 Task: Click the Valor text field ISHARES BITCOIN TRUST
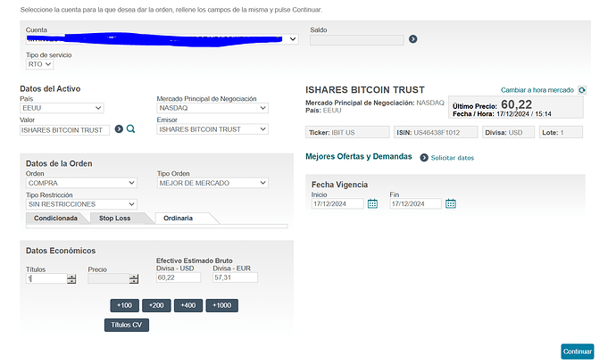(65, 130)
